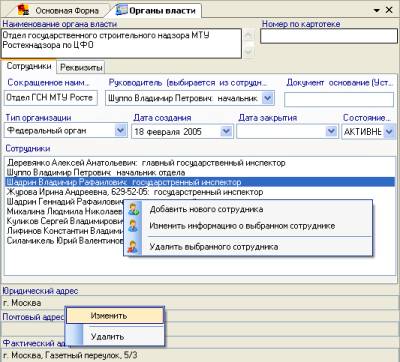Open the Дата создания date picker
The image size is (400, 362).
[x=226, y=131]
